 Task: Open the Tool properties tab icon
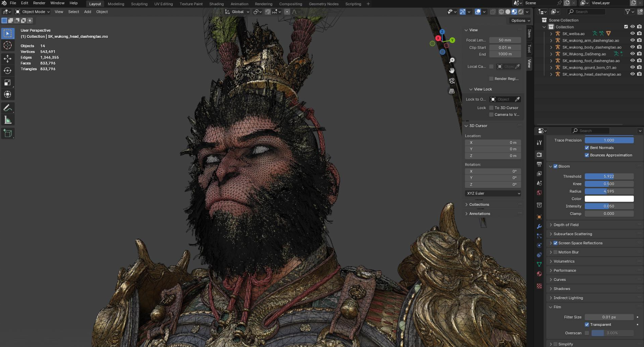[539, 143]
